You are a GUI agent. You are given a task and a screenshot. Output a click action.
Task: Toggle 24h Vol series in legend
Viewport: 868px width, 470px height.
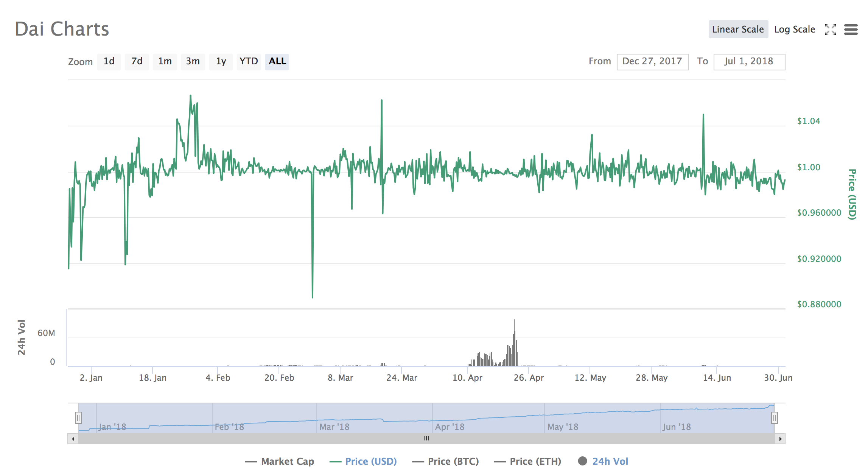[603, 461]
